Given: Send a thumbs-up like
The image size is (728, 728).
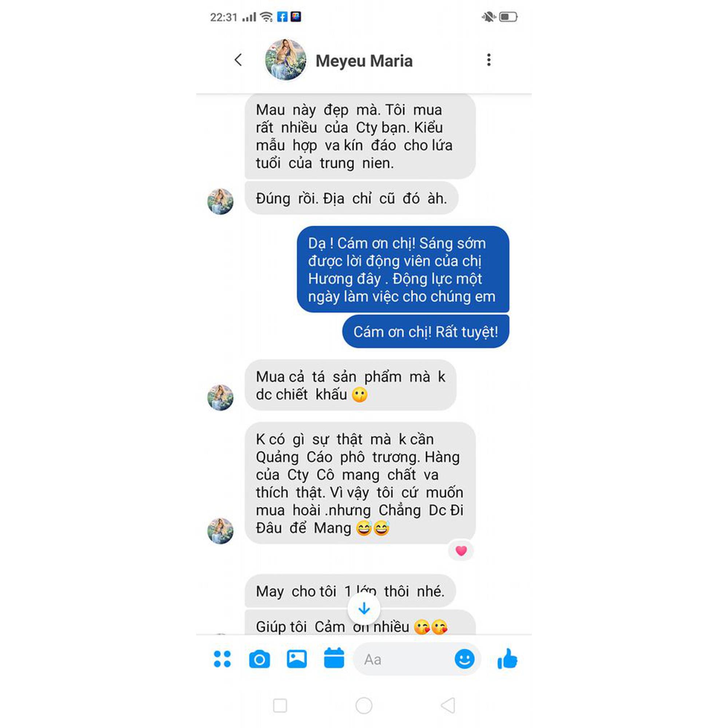Looking at the screenshot, I should (x=507, y=659).
